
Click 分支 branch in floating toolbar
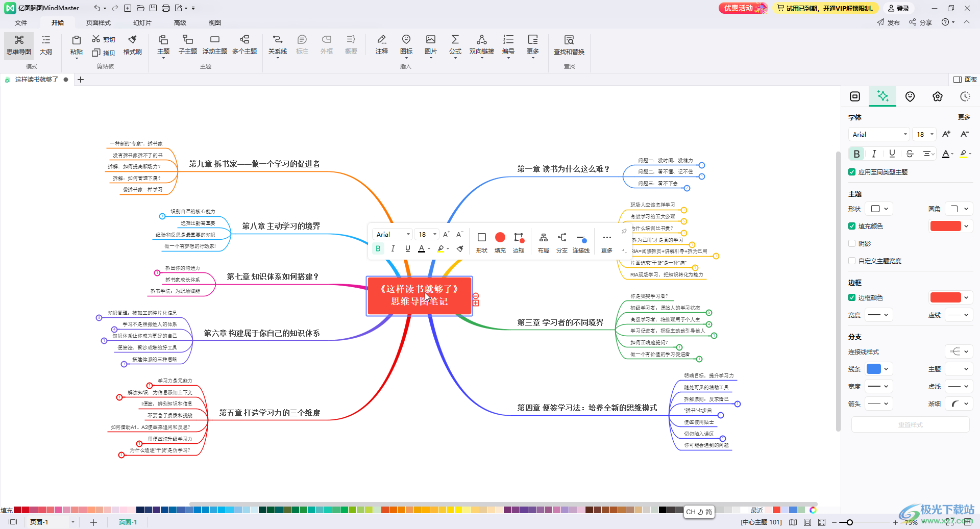click(562, 242)
